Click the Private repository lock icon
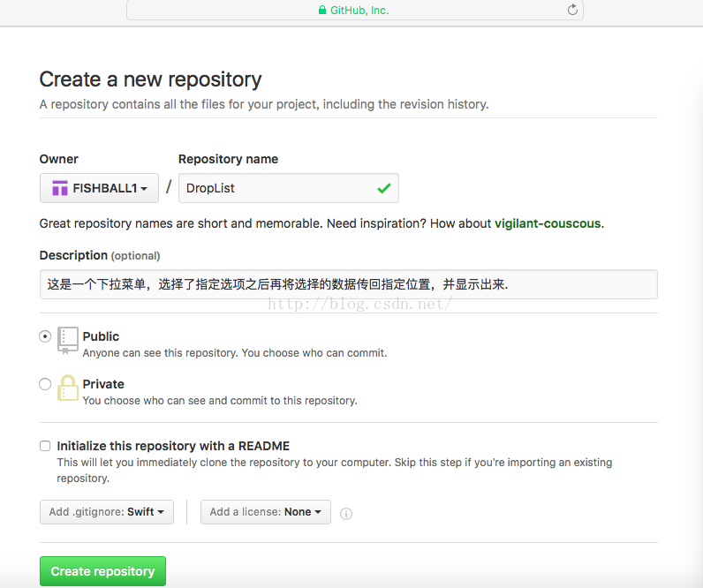703x588 pixels. click(x=68, y=388)
